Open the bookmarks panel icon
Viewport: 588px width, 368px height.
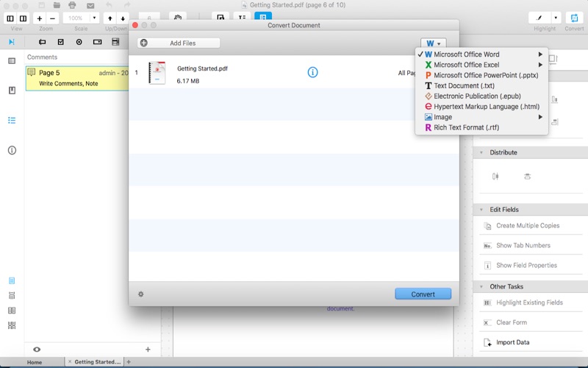(x=12, y=91)
